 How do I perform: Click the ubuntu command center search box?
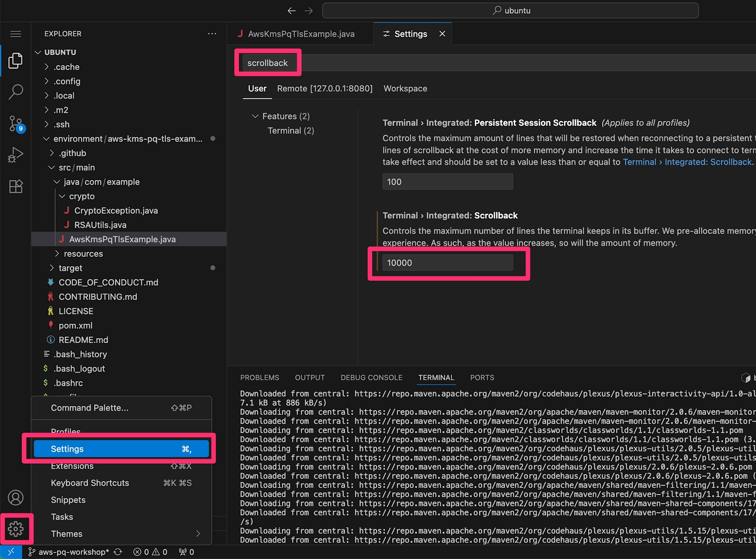pyautogui.click(x=510, y=11)
